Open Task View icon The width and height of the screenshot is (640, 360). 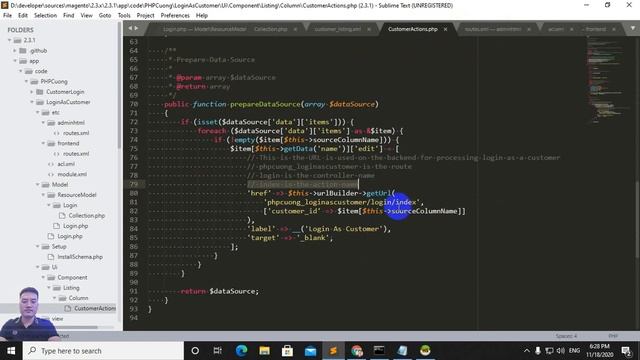click(218, 351)
